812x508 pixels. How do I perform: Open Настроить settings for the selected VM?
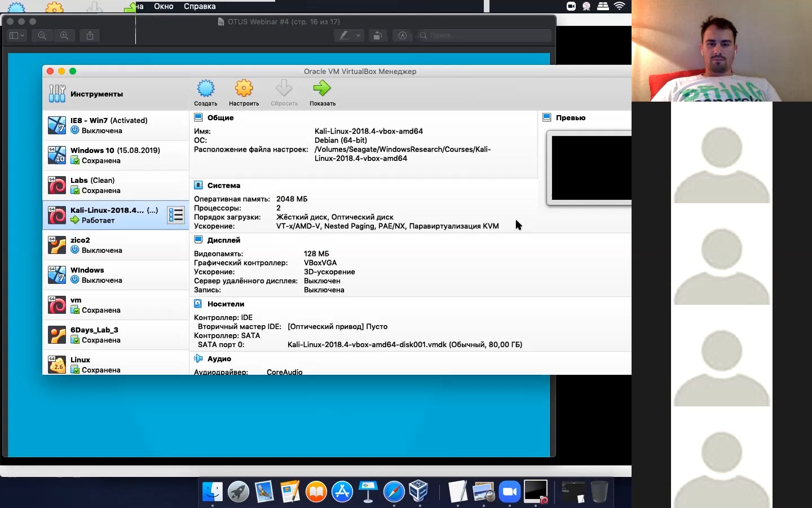click(x=244, y=93)
